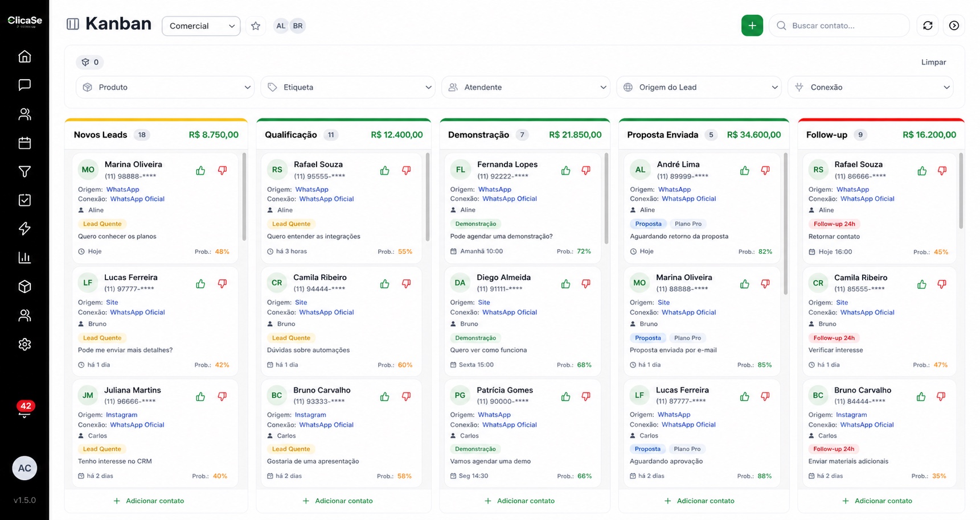Click the Follow-up column scrollbar
980x520 pixels.
tap(961, 191)
